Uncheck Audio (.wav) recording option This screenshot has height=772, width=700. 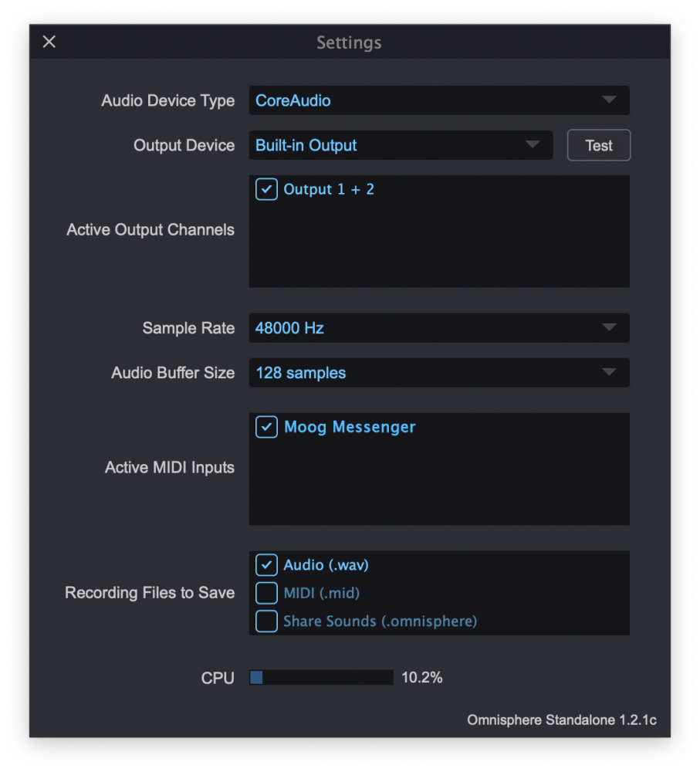pyautogui.click(x=266, y=565)
